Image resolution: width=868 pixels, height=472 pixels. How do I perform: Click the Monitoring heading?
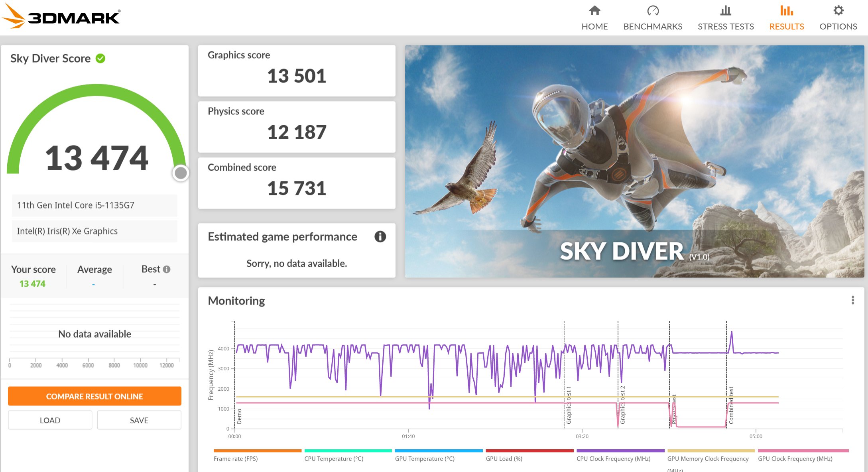(x=236, y=301)
